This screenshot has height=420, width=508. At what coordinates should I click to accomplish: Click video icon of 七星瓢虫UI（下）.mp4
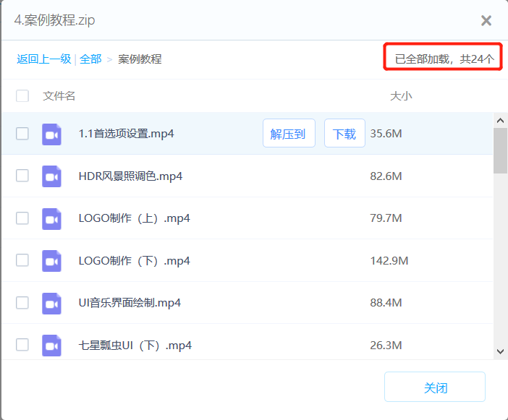[x=51, y=346]
